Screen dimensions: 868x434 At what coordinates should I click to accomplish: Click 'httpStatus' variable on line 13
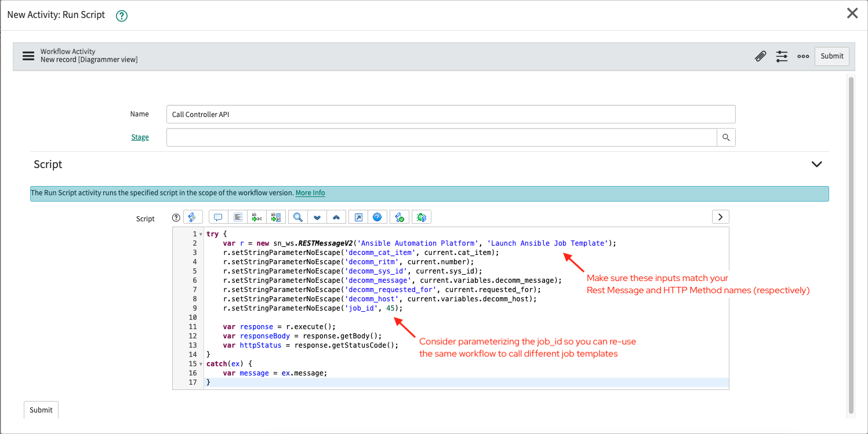point(260,345)
